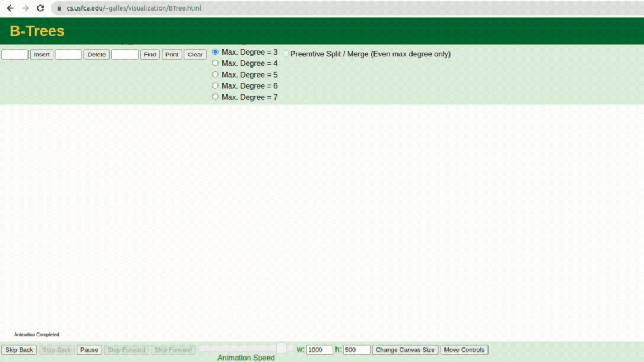Clear the tree with Clear button
This screenshot has width=644, height=362.
[195, 55]
